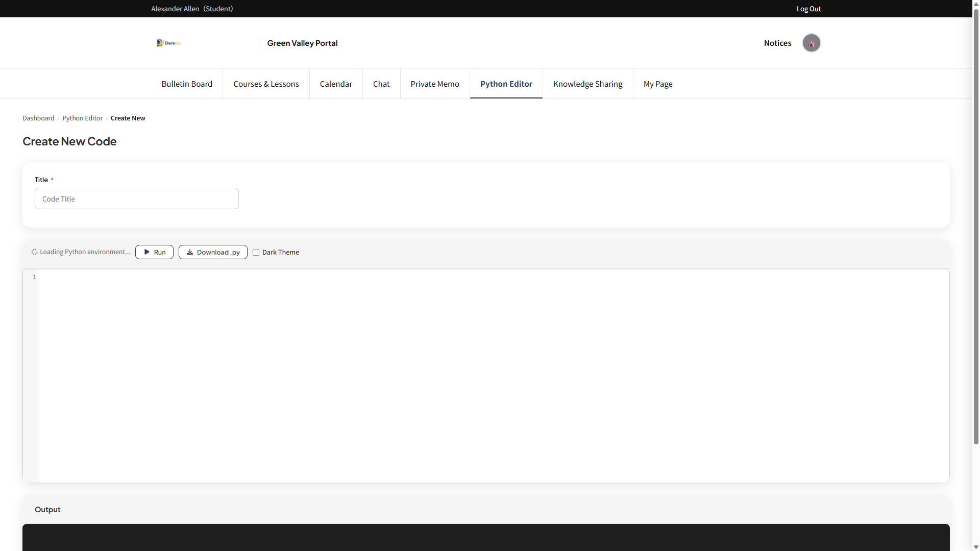Screen dimensions: 980x551
Task: Click the Green Valley Portal title
Action: [x=302, y=43]
